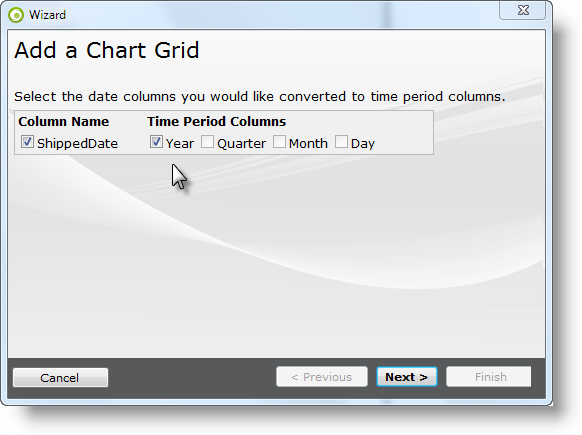
Task: Go back using the Previous button
Action: [322, 377]
